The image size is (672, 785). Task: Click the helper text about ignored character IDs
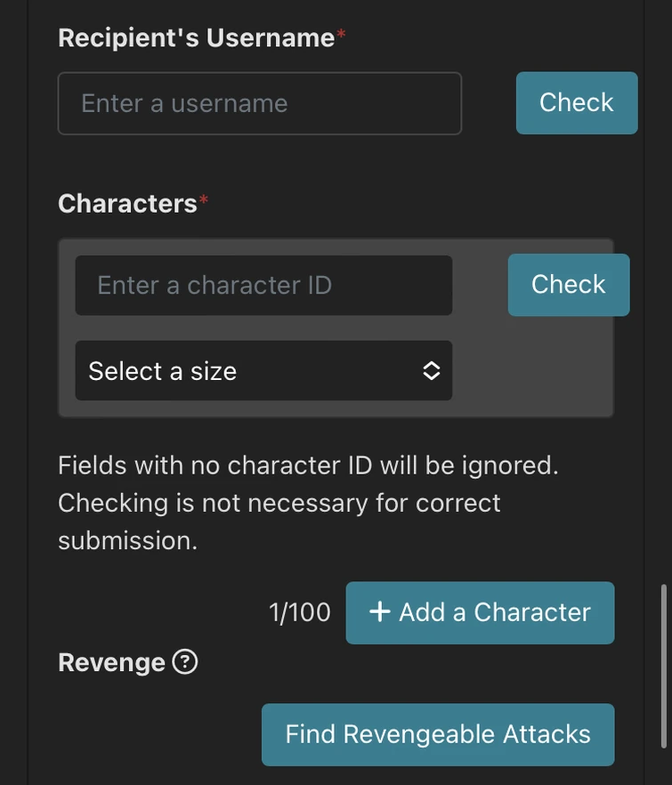point(306,502)
